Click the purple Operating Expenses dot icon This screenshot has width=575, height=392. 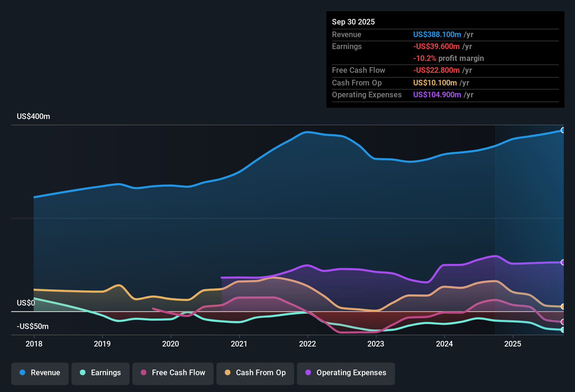click(x=308, y=373)
